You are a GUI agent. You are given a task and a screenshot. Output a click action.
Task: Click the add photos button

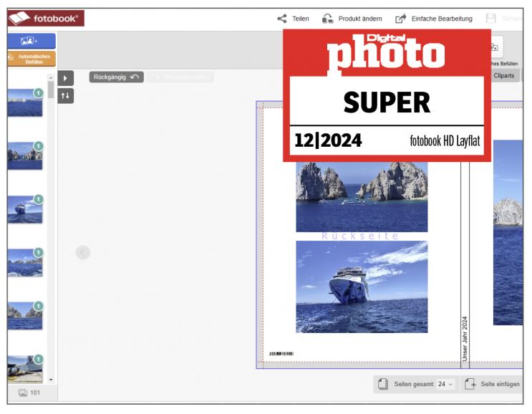pos(32,41)
